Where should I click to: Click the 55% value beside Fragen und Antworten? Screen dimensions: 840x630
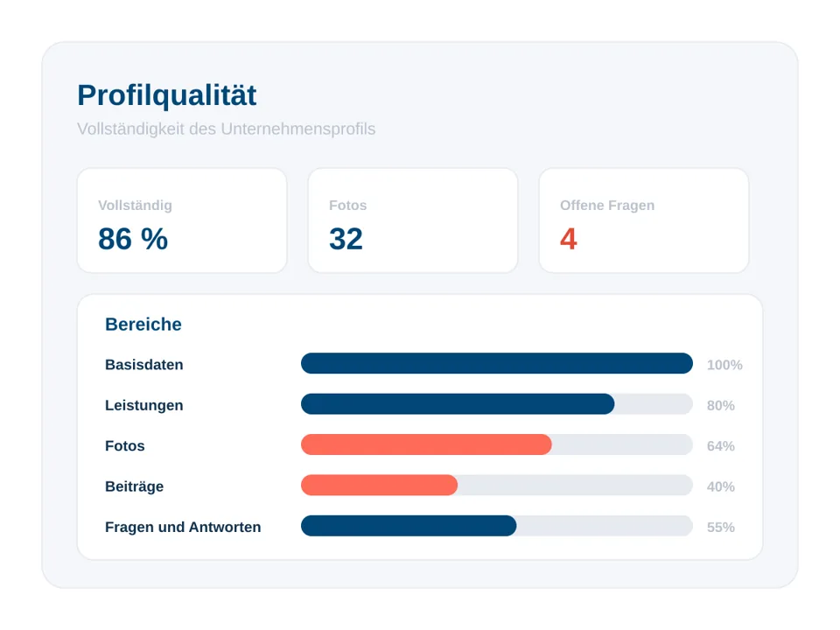point(720,528)
